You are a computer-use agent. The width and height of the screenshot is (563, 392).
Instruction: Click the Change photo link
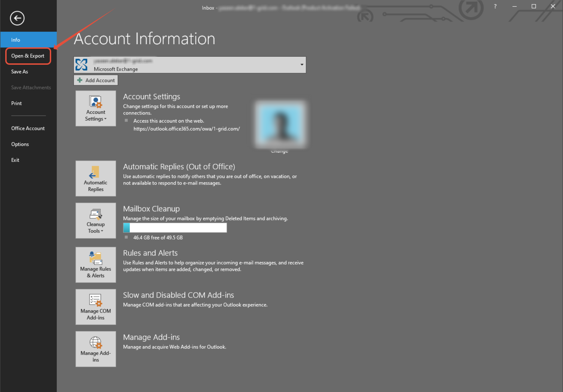[280, 151]
